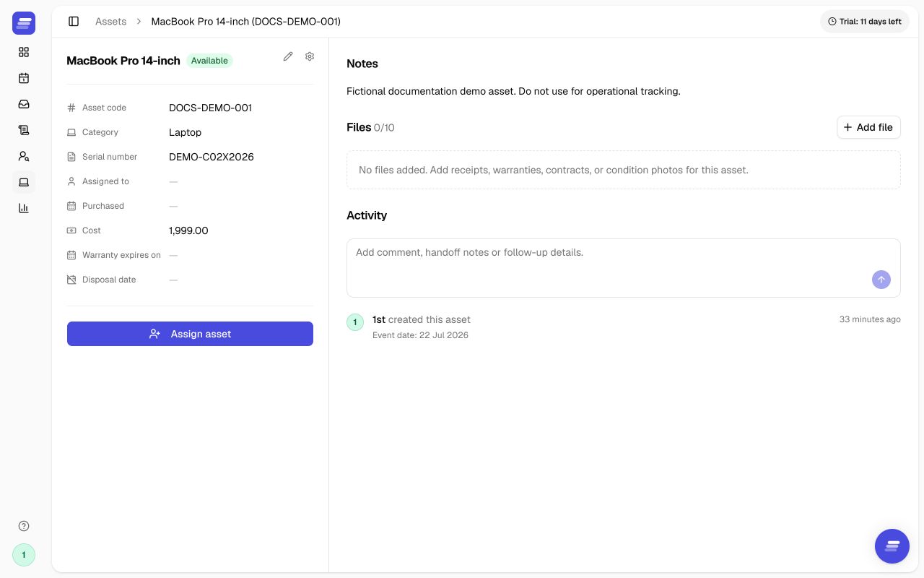Screen dimensions: 924x578
Task: Open the inbox from the sidebar
Action: pyautogui.click(x=24, y=104)
